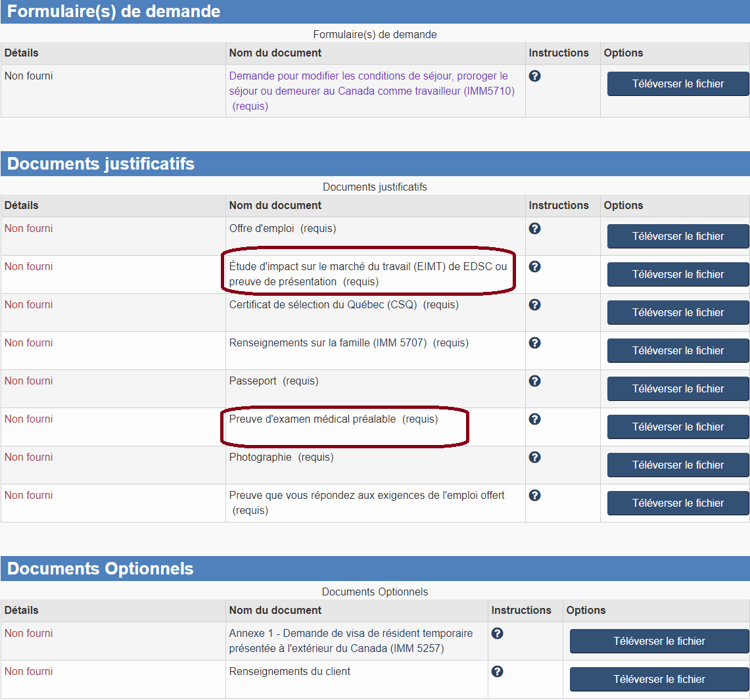The image size is (750, 700).
Task: Upload file for Renseignements sur la famille IMM 5707
Action: click(x=678, y=350)
